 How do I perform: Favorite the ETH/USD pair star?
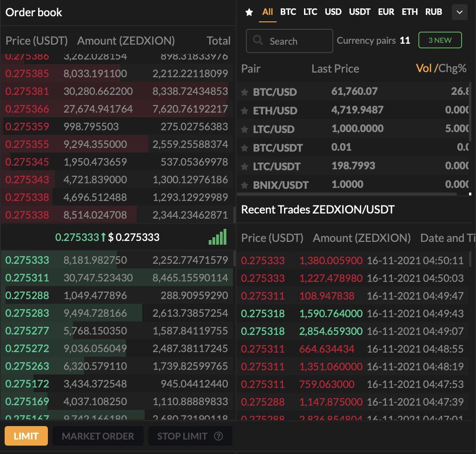245,111
